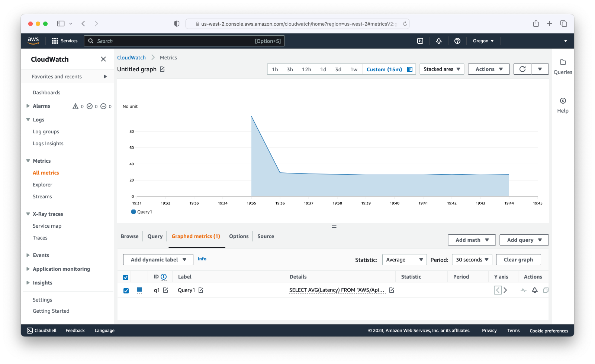
Task: Switch to the Source tab
Action: [266, 236]
